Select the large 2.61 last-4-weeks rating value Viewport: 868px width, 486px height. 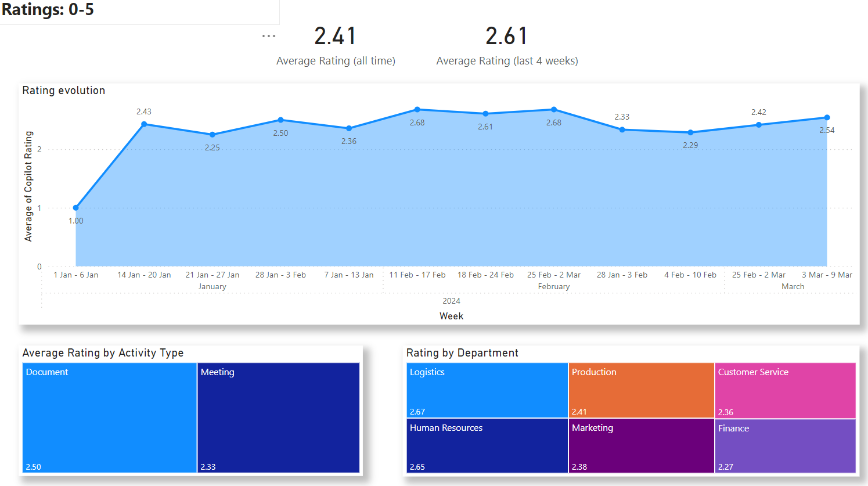(507, 36)
